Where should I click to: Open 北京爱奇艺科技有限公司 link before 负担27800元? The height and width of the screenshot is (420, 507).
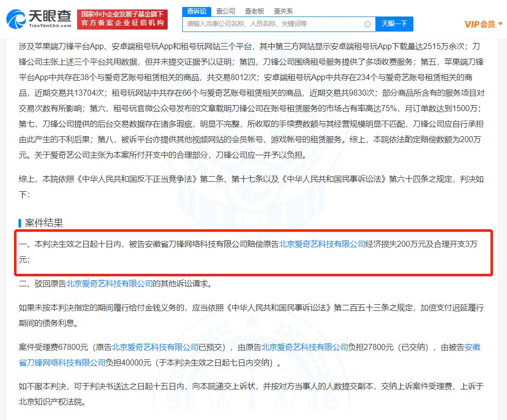pyautogui.click(x=305, y=347)
